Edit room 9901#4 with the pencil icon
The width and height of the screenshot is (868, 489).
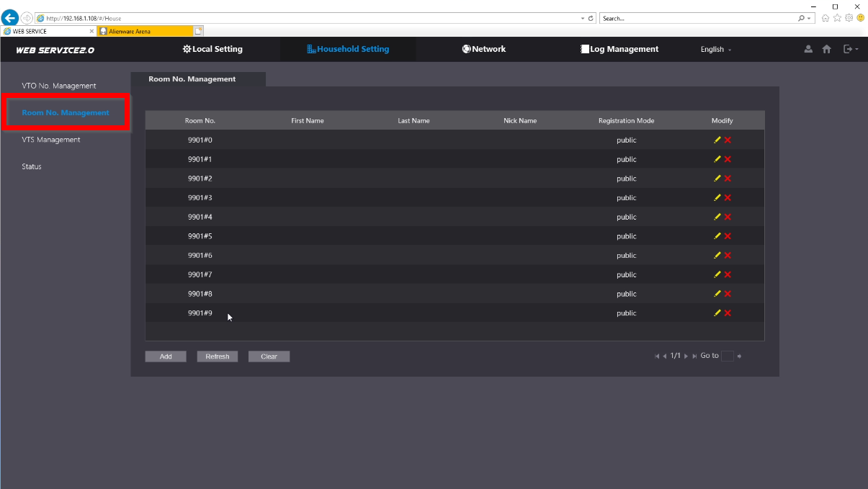[x=717, y=217]
